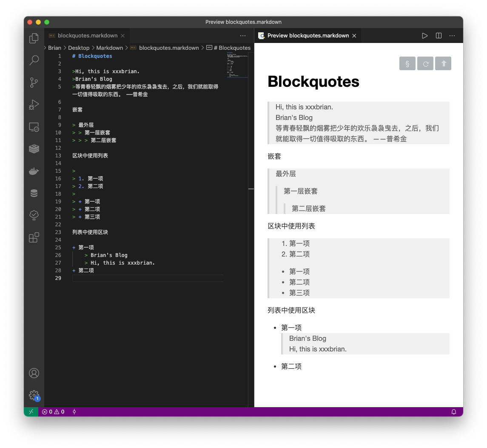Viewport: 487px width, 448px height.
Task: Open the Run and Debug view icon
Action: (34, 105)
